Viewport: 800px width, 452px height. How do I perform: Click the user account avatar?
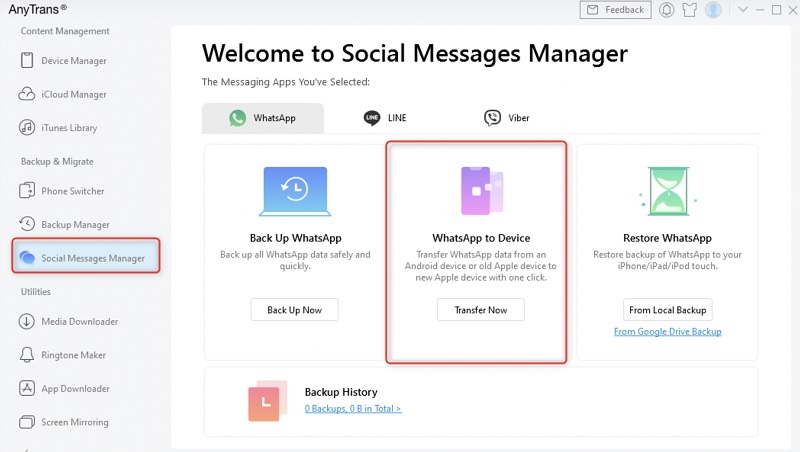(713, 10)
